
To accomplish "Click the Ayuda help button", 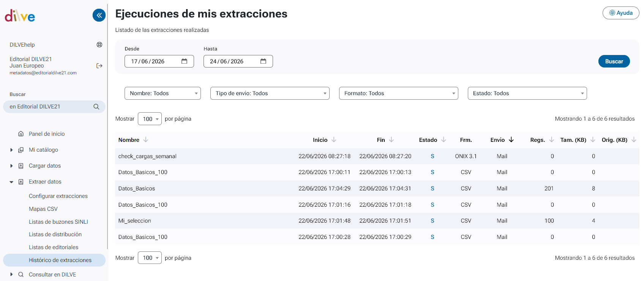I will (621, 13).
